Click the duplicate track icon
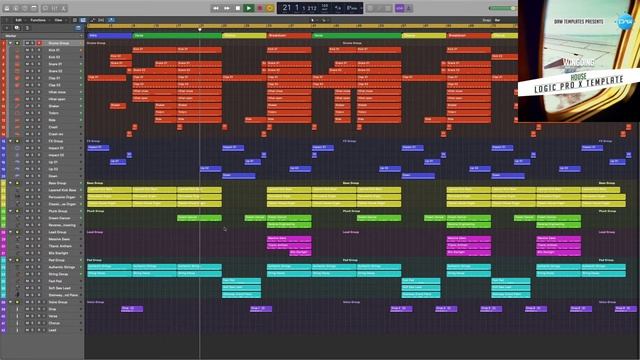 [17, 28]
